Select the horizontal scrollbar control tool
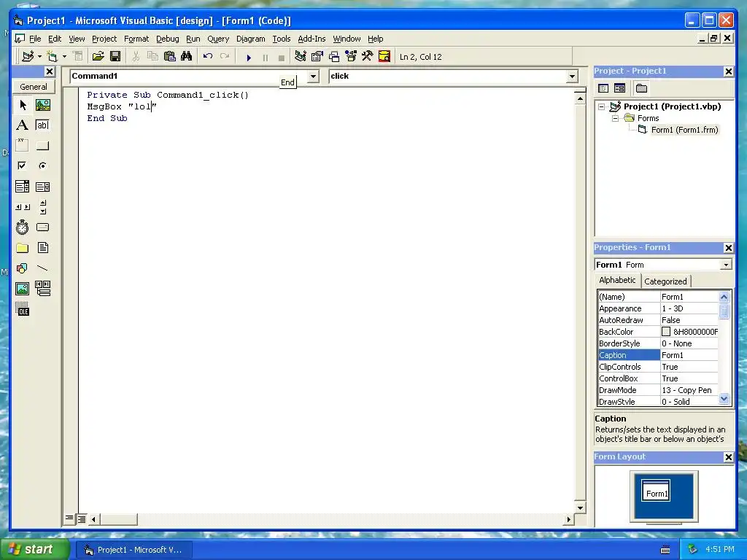Viewport: 747px width, 560px height. 23,206
